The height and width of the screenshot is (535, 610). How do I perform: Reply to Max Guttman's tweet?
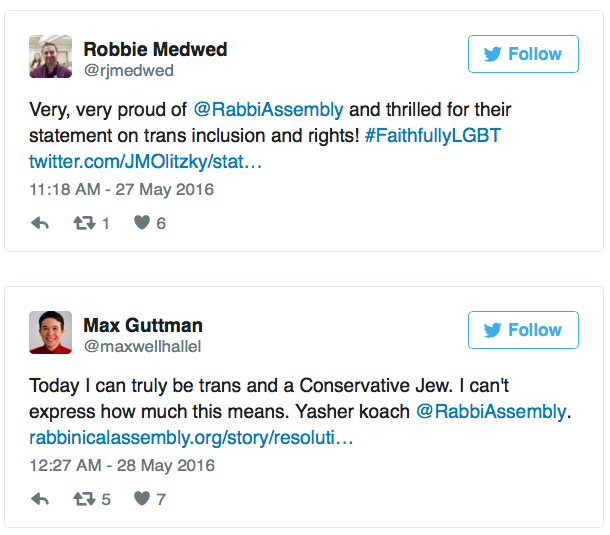pyautogui.click(x=40, y=499)
